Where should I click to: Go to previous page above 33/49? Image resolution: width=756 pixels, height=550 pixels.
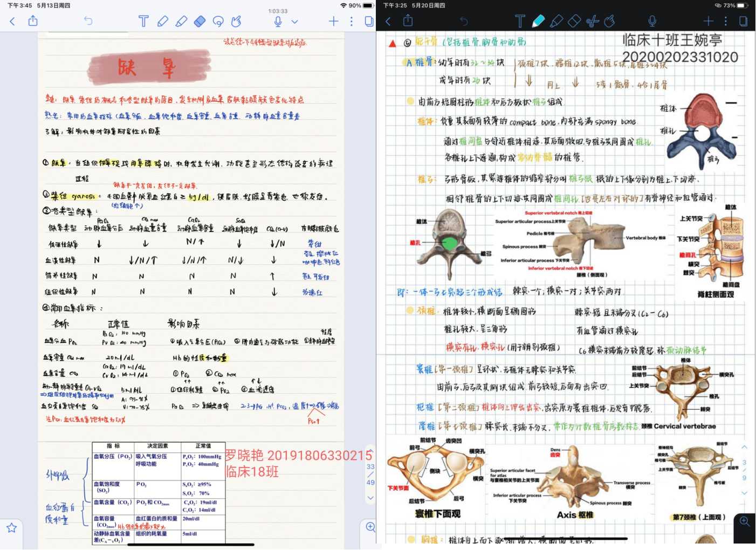coord(370,452)
